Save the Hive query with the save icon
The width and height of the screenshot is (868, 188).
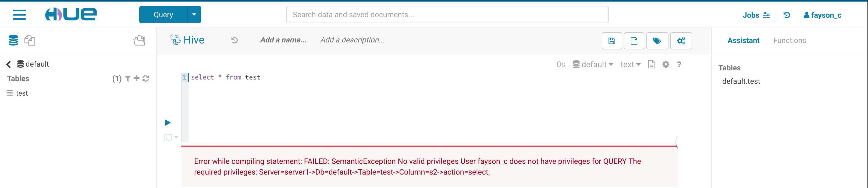point(611,41)
